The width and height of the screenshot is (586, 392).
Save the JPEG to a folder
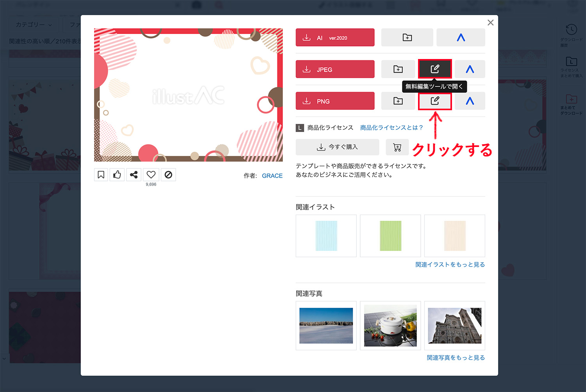pos(398,69)
